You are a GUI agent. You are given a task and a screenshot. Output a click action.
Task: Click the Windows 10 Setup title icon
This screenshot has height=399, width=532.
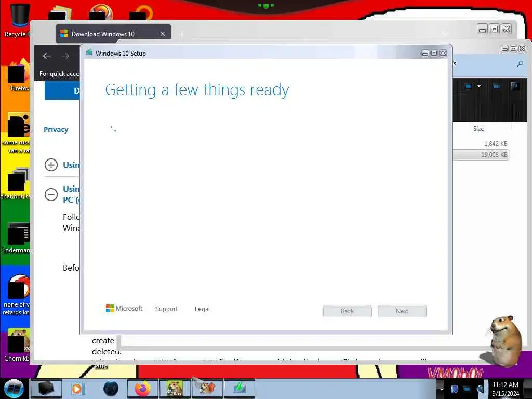pyautogui.click(x=89, y=52)
